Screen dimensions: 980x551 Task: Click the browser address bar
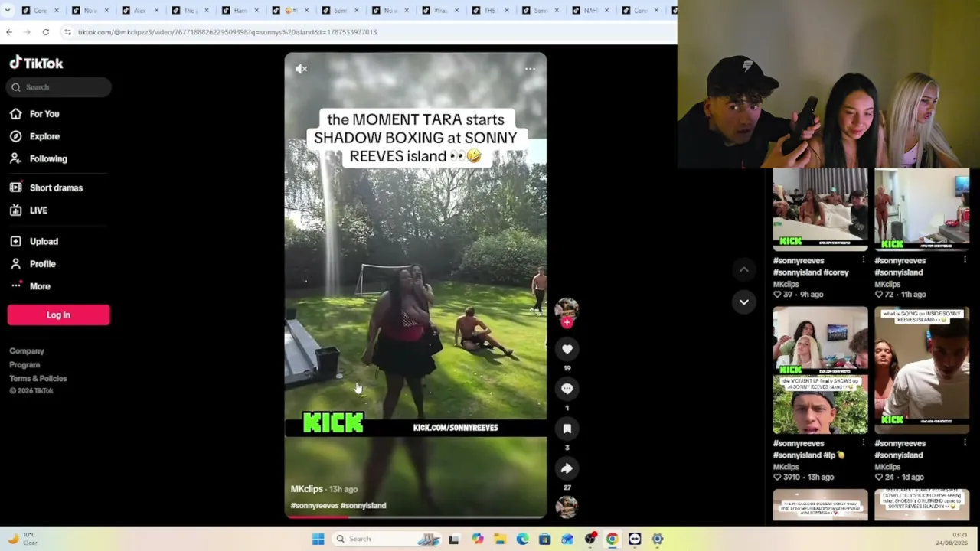tap(367, 32)
